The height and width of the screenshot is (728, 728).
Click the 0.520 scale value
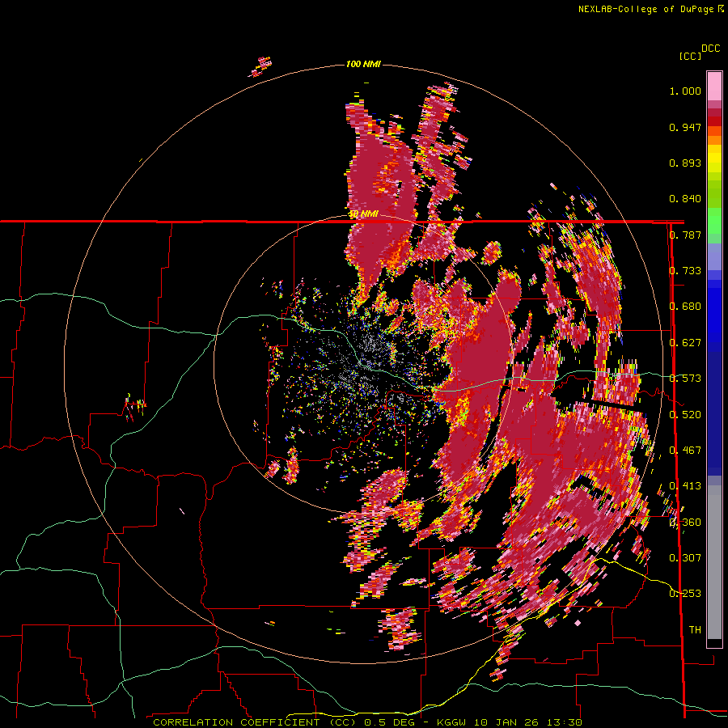pos(685,414)
